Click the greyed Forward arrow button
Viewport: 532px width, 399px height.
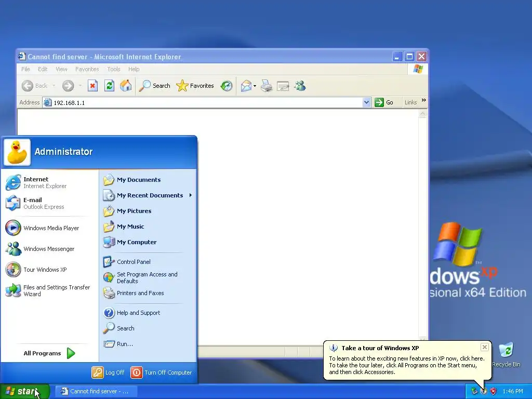click(68, 86)
